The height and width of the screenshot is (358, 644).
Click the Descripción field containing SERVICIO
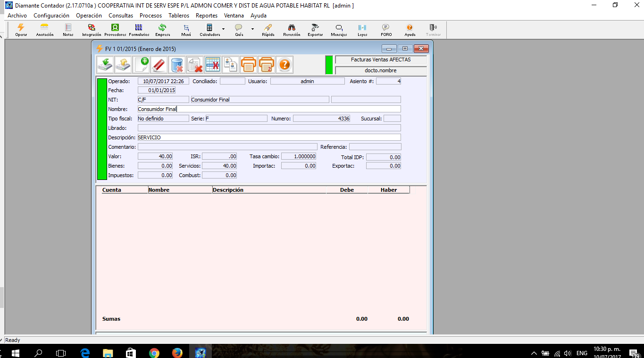tap(269, 137)
